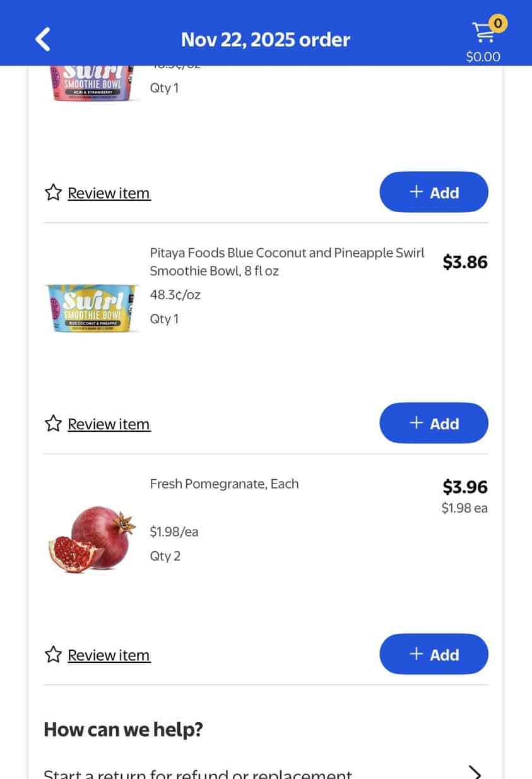Image resolution: width=532 pixels, height=779 pixels.
Task: Open Start a return for refund option
Action: pos(198,774)
